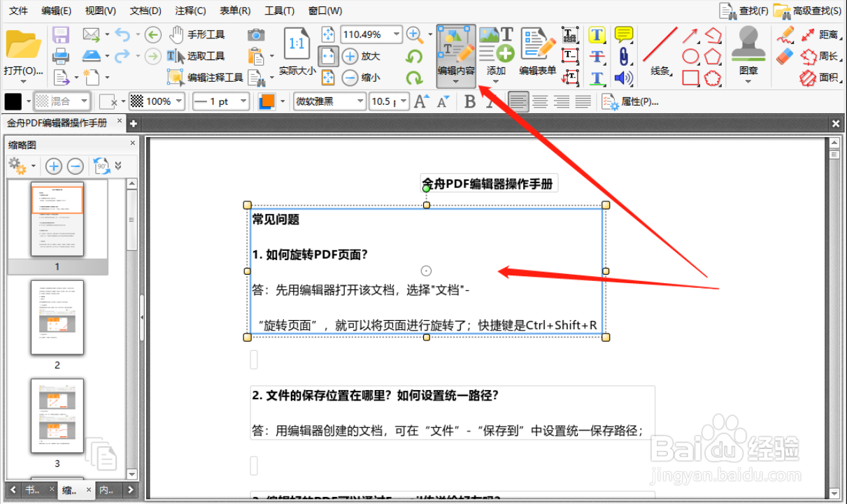Click the orange text color swatch
847x504 pixels.
click(266, 102)
